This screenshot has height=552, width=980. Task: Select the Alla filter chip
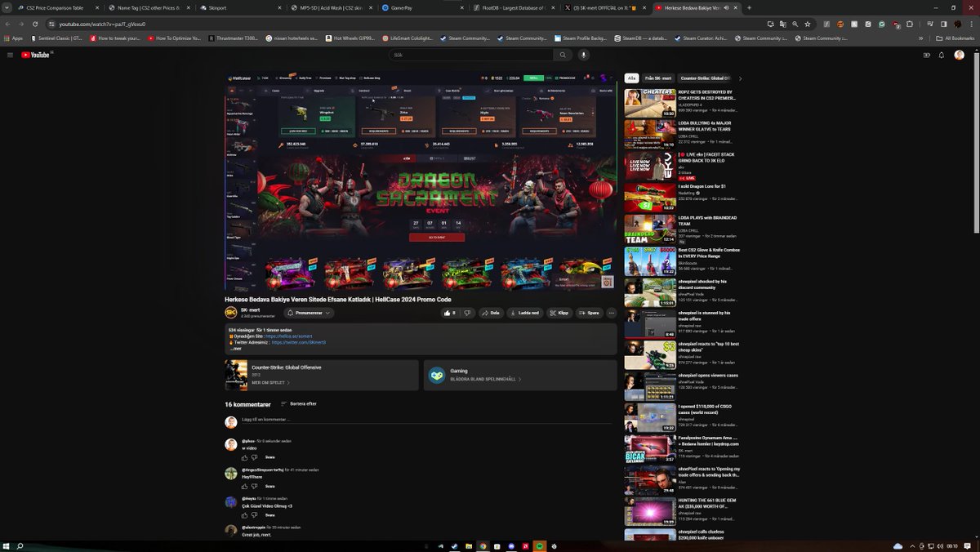(631, 78)
